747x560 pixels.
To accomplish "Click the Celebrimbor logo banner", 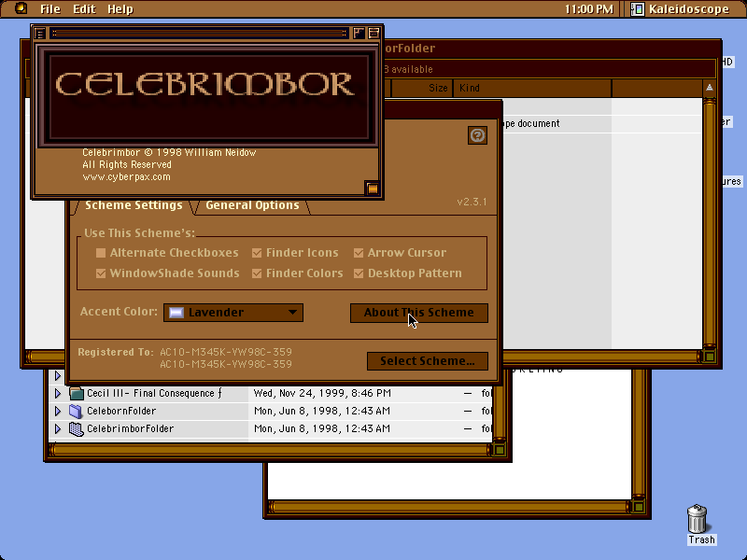I will click(x=207, y=97).
